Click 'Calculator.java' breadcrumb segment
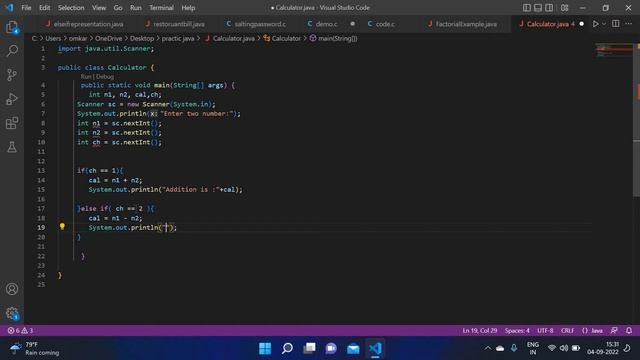Viewport: 640px width, 360px height. point(233,38)
